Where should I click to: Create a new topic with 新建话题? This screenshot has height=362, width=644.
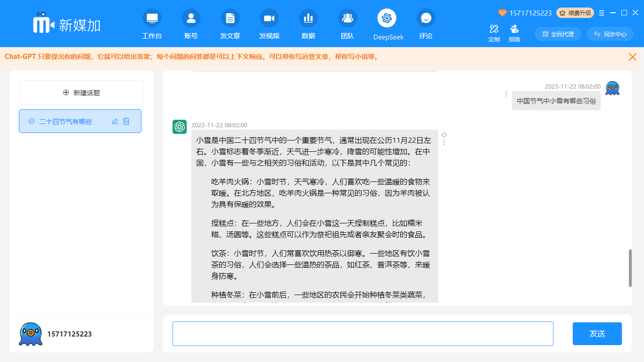[x=82, y=92]
